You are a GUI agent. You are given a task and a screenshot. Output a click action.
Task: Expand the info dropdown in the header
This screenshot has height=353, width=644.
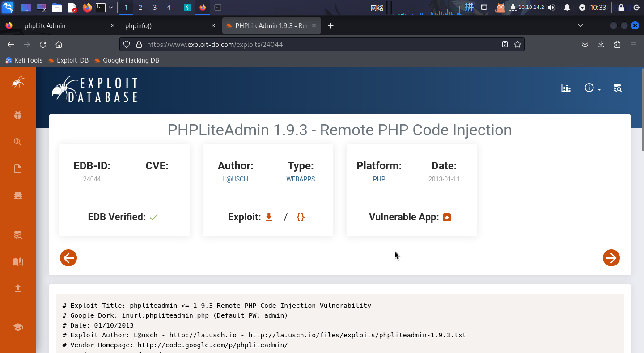(x=592, y=88)
